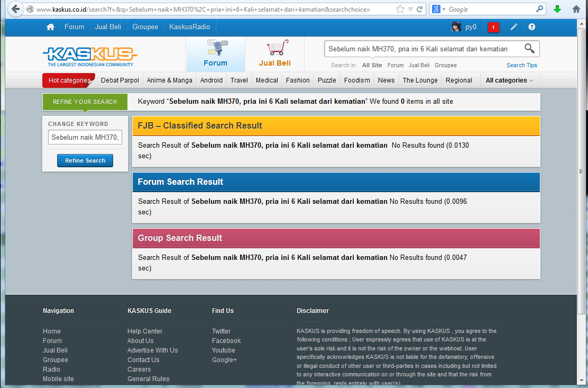View the red notification badge showing 1
The height and width of the screenshot is (388, 588).
click(x=493, y=27)
